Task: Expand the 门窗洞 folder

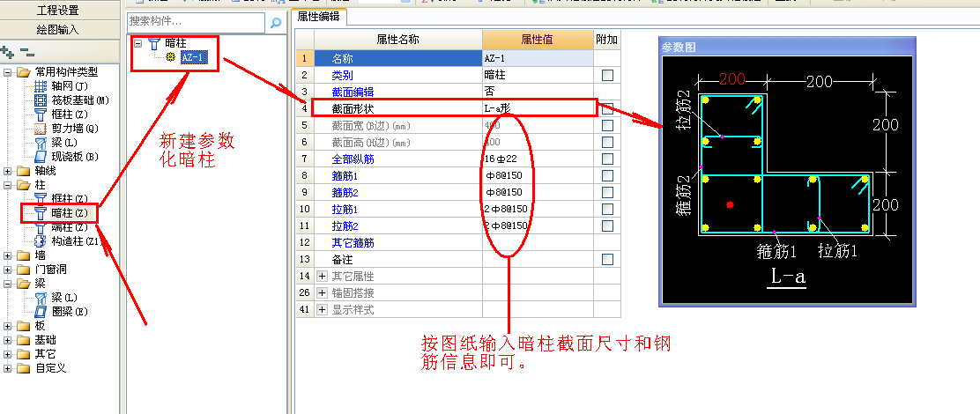Action: pyautogui.click(x=8, y=270)
